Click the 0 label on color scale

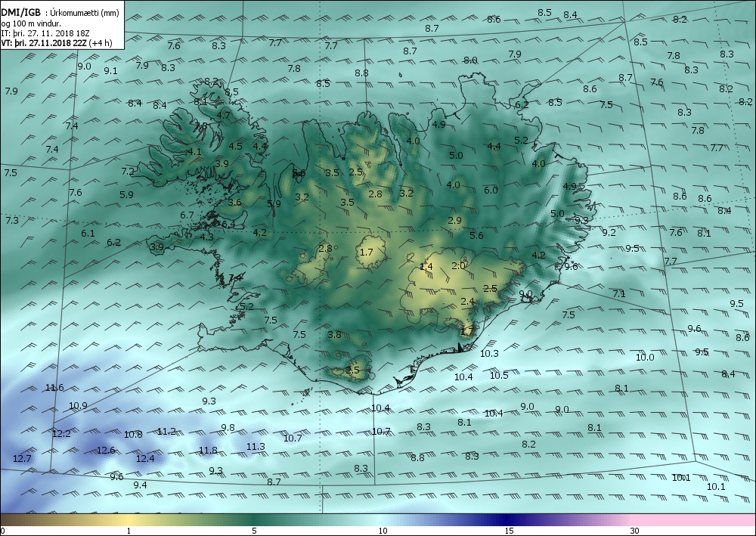(x=3, y=531)
